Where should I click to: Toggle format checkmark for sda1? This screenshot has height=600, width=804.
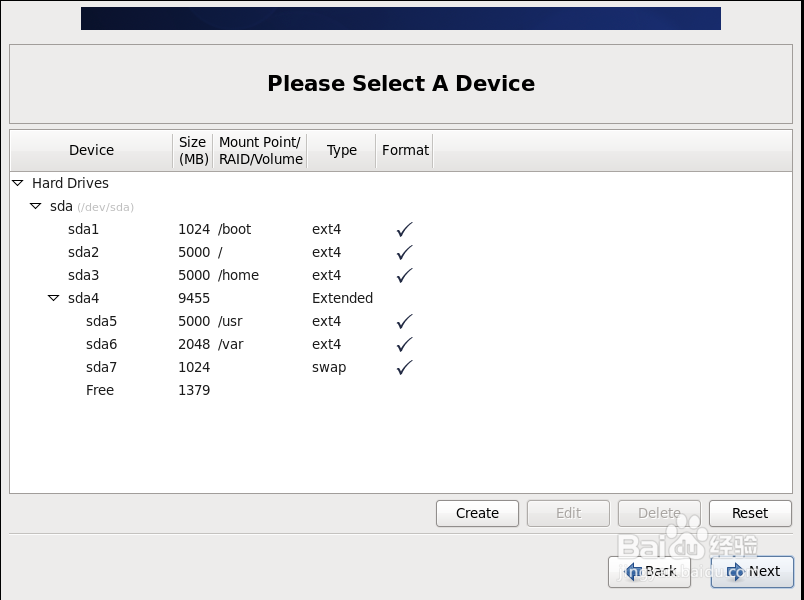tap(405, 229)
